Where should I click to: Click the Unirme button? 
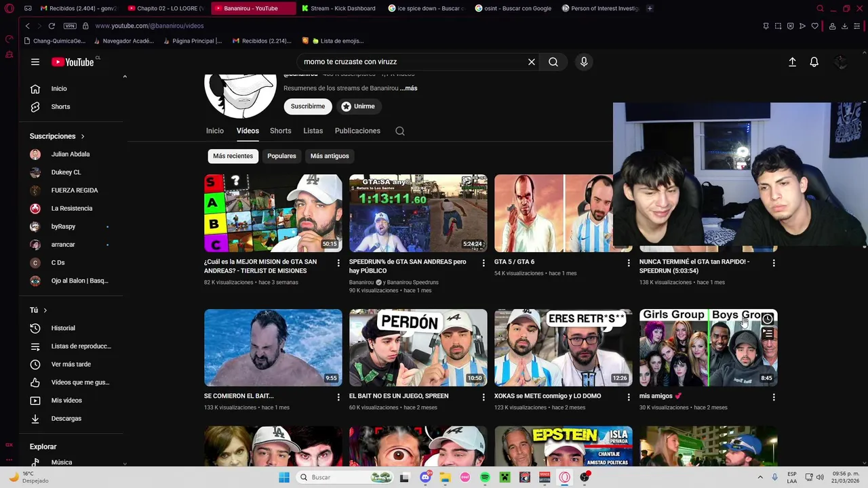point(358,106)
